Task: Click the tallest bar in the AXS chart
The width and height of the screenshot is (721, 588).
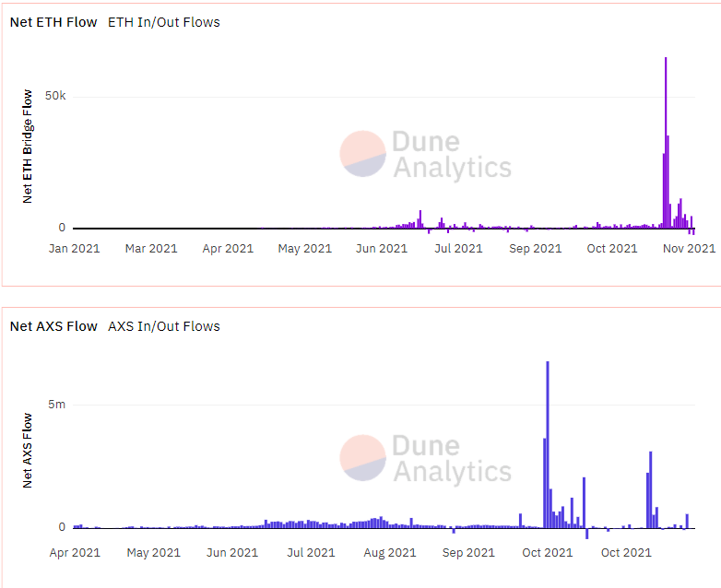Action: (548, 444)
